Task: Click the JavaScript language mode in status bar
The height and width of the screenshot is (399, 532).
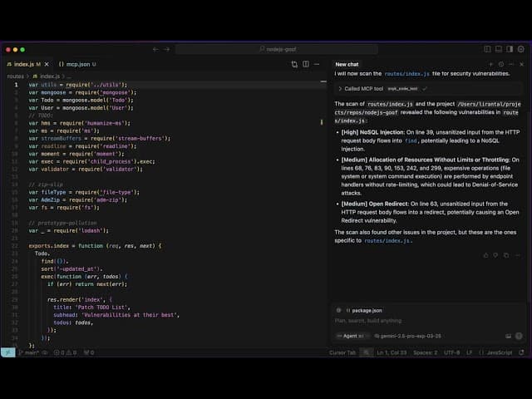Action: point(495,352)
